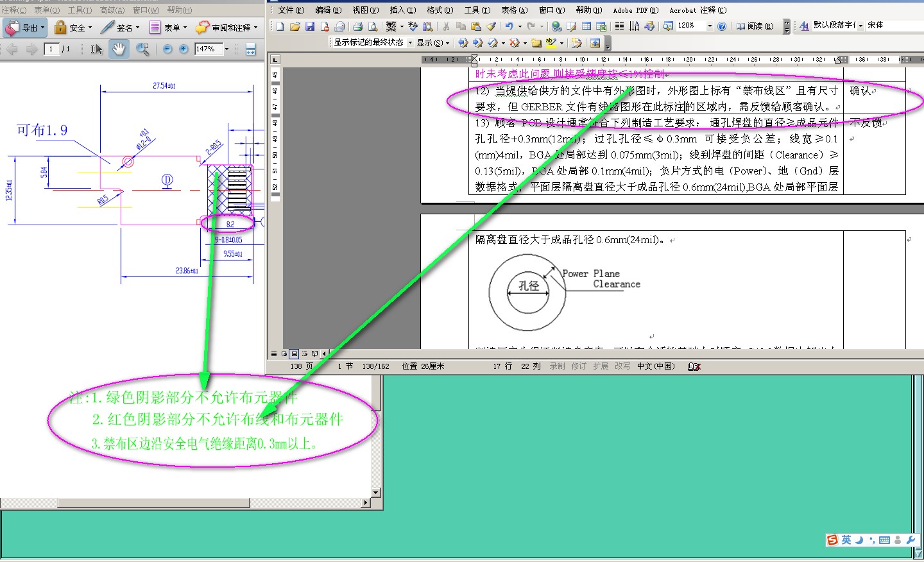Toggle 改写 overtype status indicator
924x562 pixels.
click(x=622, y=366)
